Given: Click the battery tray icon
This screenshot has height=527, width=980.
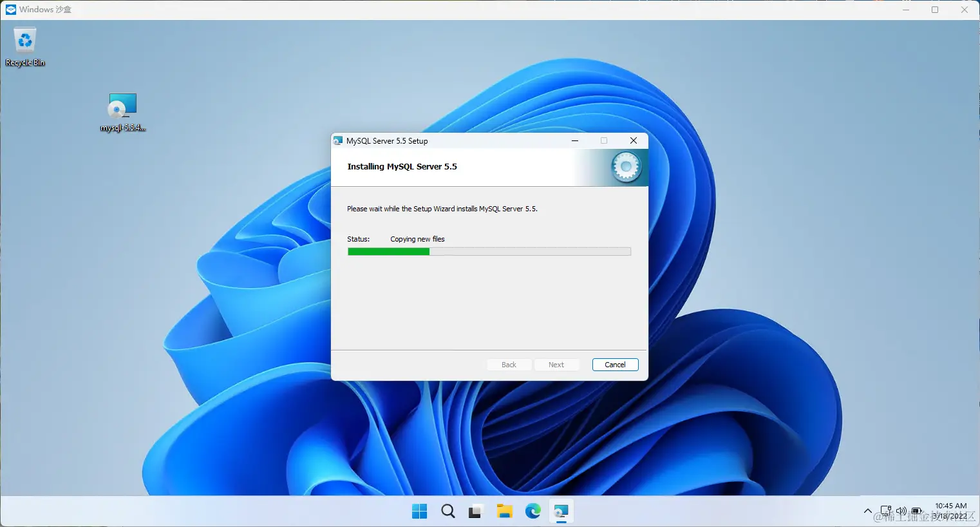Looking at the screenshot, I should pos(917,512).
